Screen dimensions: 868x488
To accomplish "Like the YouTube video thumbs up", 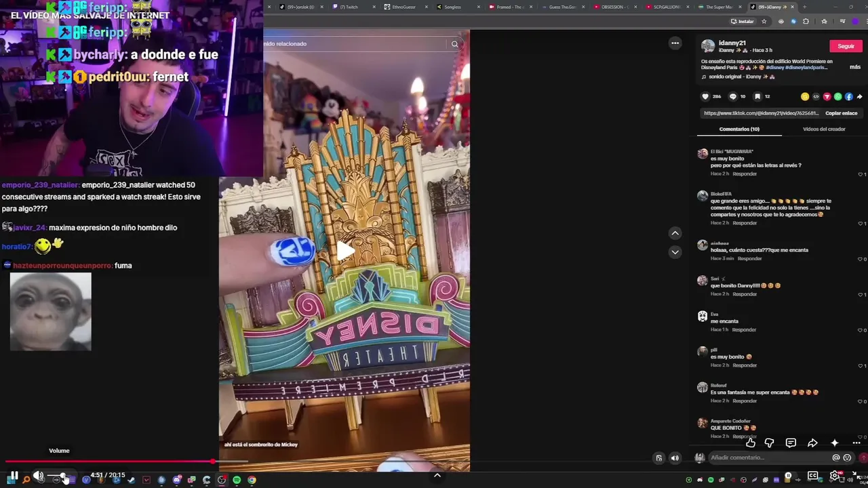I will [x=750, y=443].
